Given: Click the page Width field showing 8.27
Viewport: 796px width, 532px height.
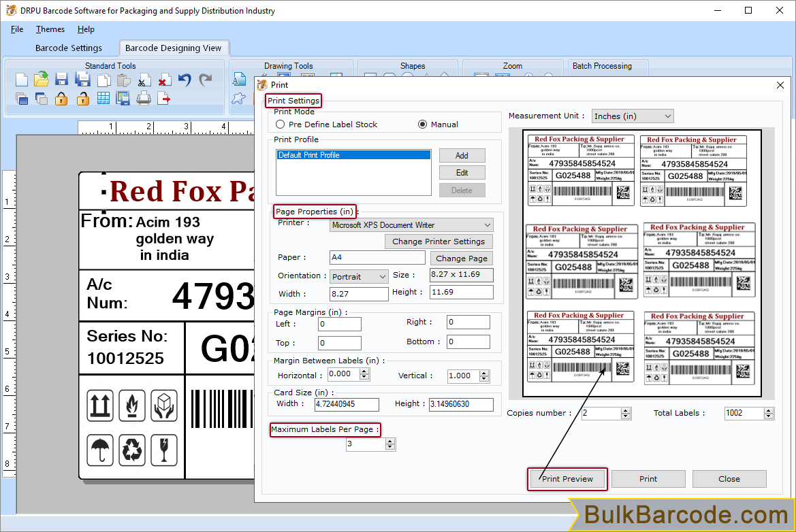Looking at the screenshot, I should tap(359, 294).
